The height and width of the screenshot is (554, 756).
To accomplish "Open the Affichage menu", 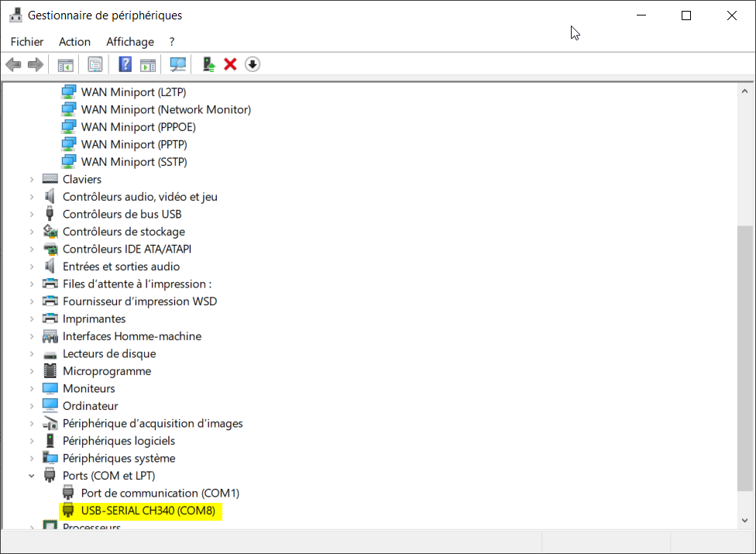I will coord(130,42).
